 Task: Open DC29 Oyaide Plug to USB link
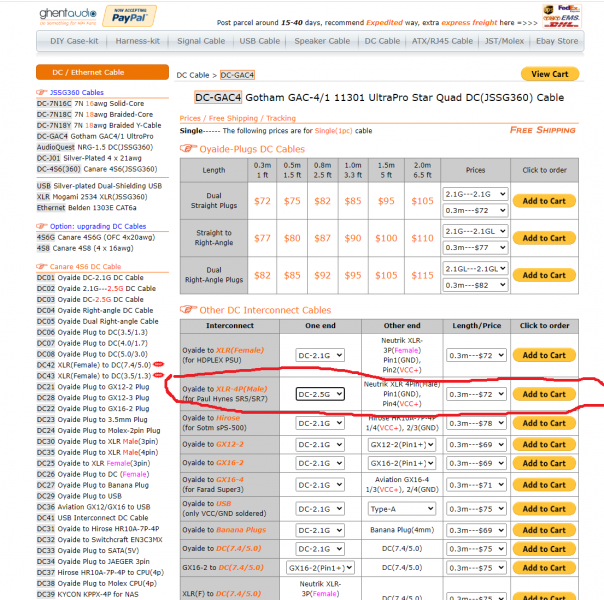click(x=79, y=496)
